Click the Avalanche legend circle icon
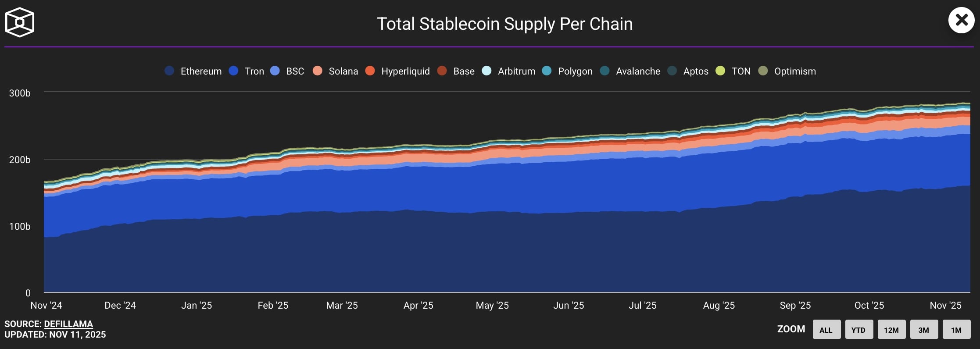Image resolution: width=980 pixels, height=349 pixels. click(604, 71)
